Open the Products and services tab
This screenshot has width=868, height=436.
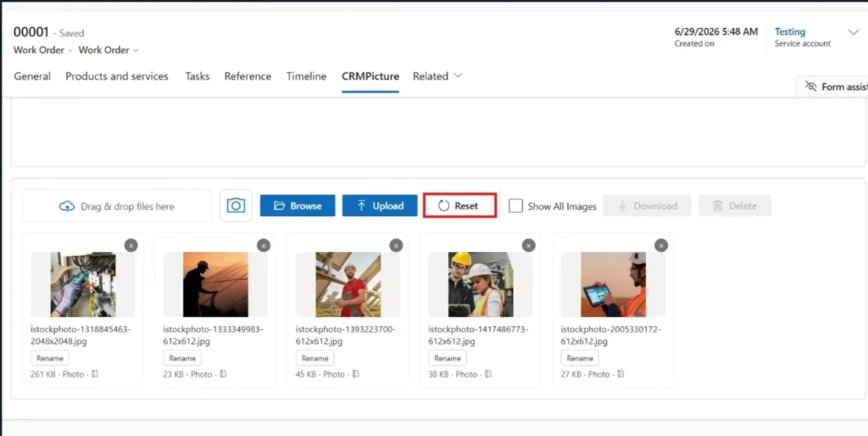[x=117, y=76]
